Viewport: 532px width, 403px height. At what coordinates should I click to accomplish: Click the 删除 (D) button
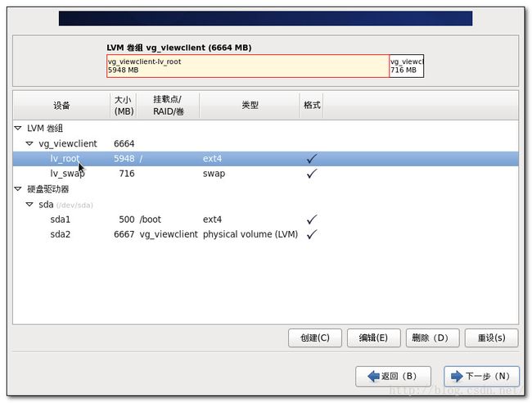click(433, 337)
